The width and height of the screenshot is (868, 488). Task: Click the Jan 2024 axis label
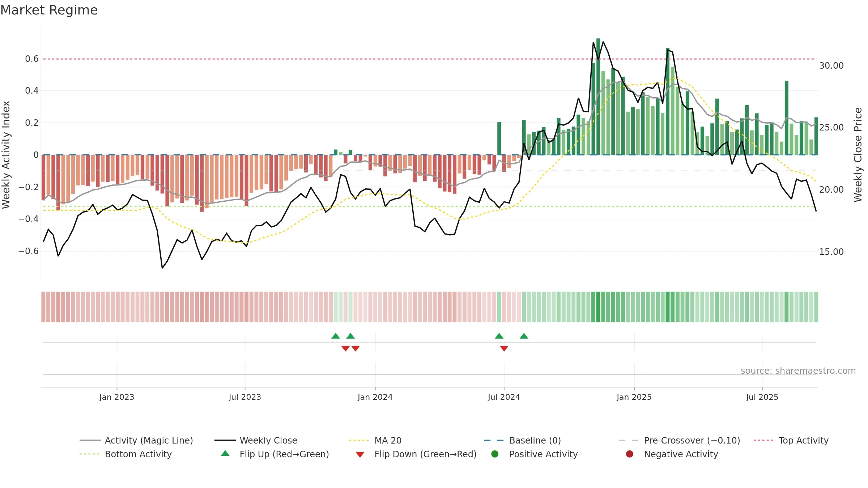pos(375,397)
